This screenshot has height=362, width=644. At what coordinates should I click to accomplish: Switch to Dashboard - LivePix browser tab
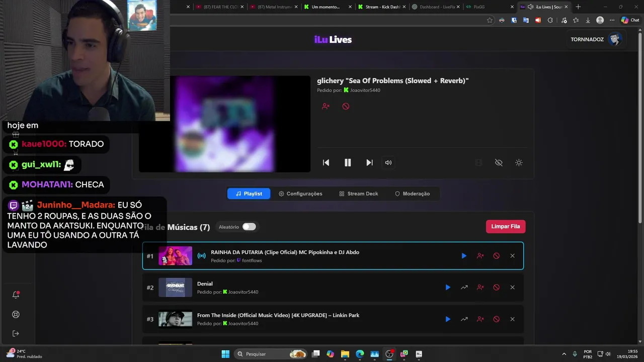436,7
